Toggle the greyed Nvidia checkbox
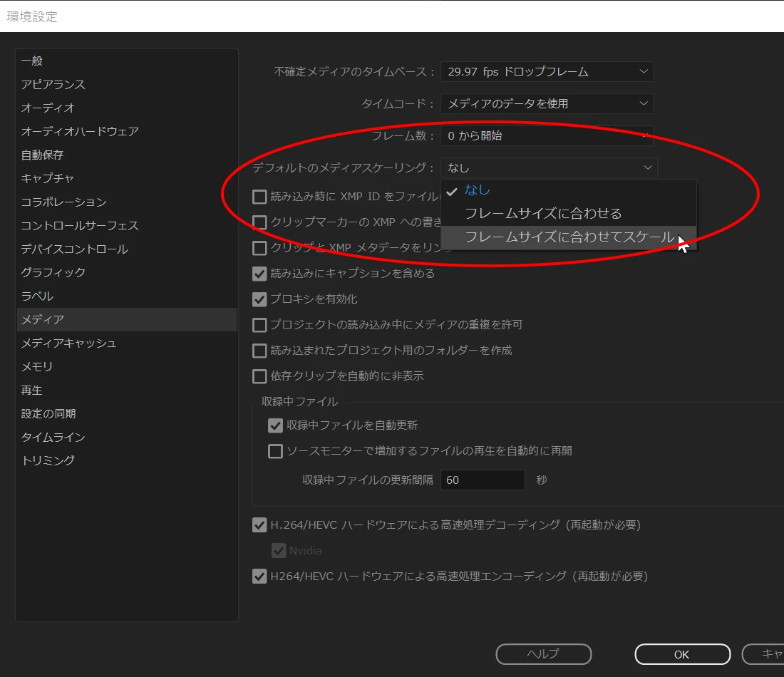 click(279, 550)
